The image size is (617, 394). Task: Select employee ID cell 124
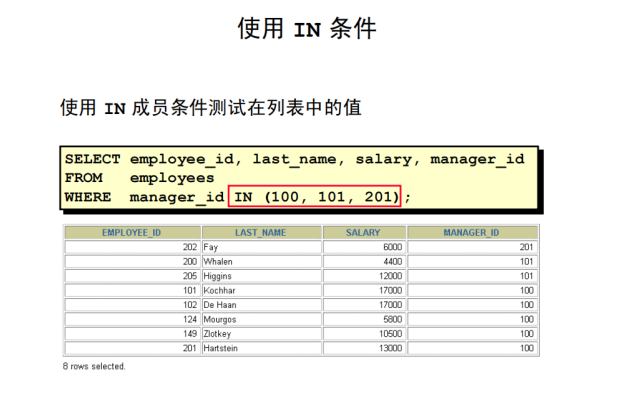click(132, 319)
